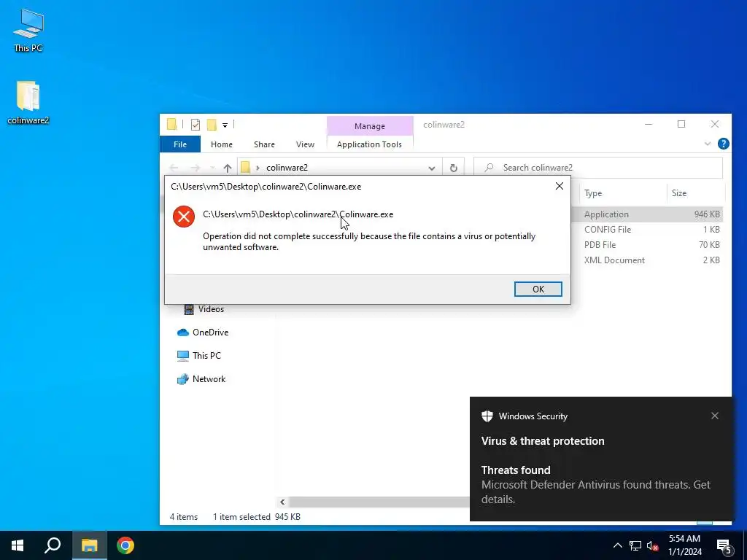The width and height of the screenshot is (747, 560).
Task: Open the address bar history dropdown
Action: pyautogui.click(x=432, y=168)
